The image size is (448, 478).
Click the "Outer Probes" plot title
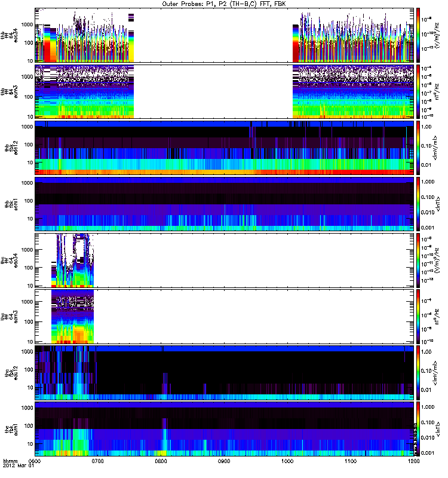coord(224,4)
